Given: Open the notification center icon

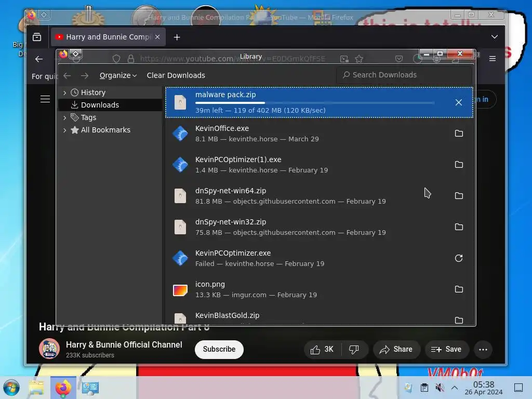Looking at the screenshot, I should click(518, 388).
